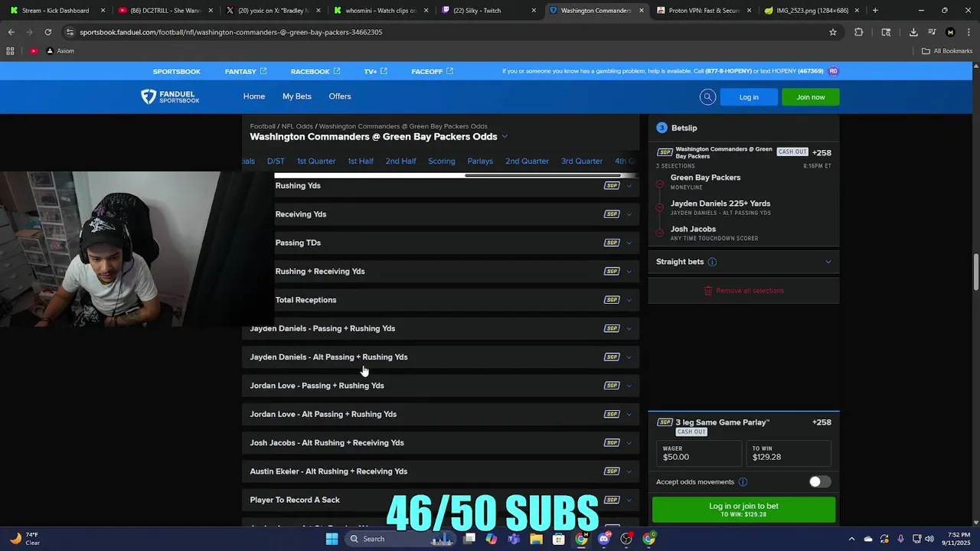This screenshot has width=980, height=551.
Task: Select the Scoring tab
Action: pos(442,161)
